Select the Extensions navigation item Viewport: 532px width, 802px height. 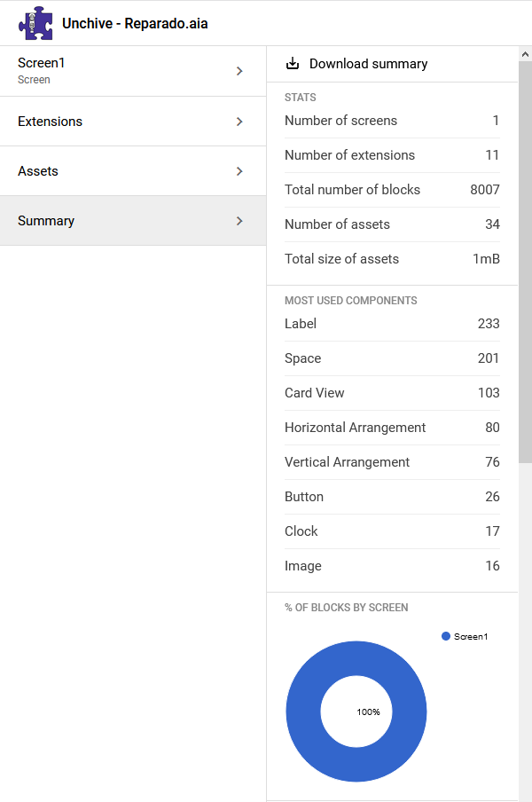click(x=106, y=122)
